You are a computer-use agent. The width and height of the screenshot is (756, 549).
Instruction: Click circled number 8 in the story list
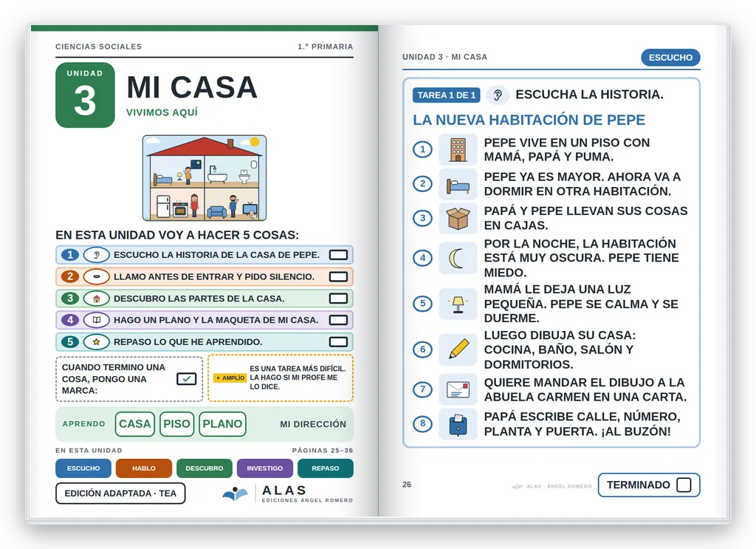tap(423, 424)
